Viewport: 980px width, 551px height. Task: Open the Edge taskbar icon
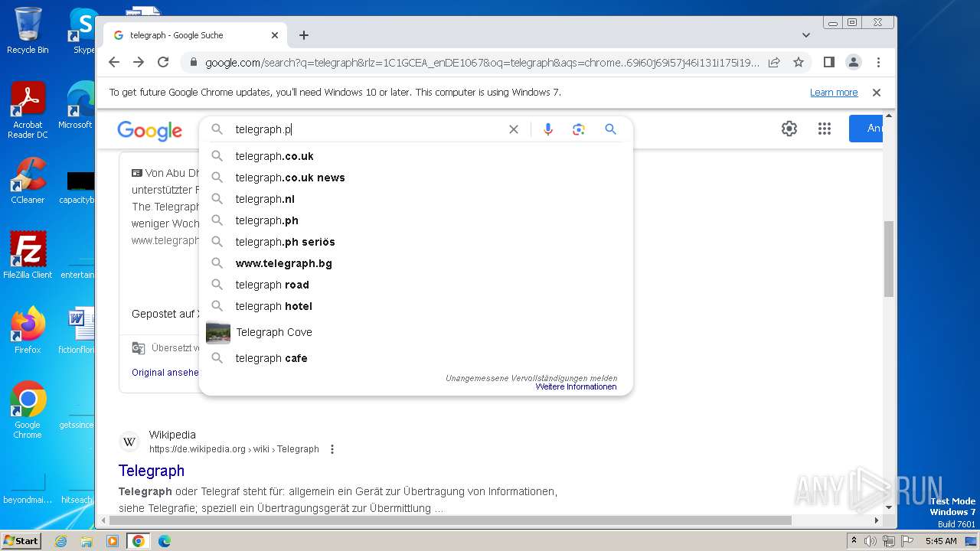coord(164,541)
